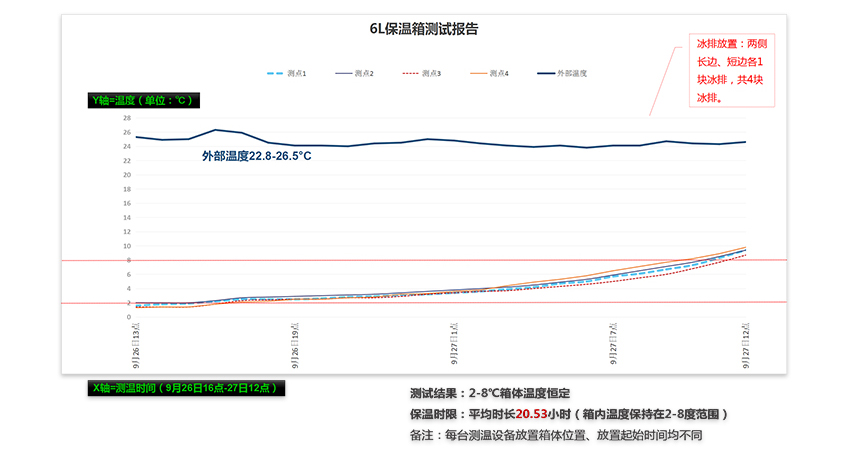The image size is (850, 476).
Task: Click the 外部温度22.8-26.5°C data label
Action: click(256, 156)
